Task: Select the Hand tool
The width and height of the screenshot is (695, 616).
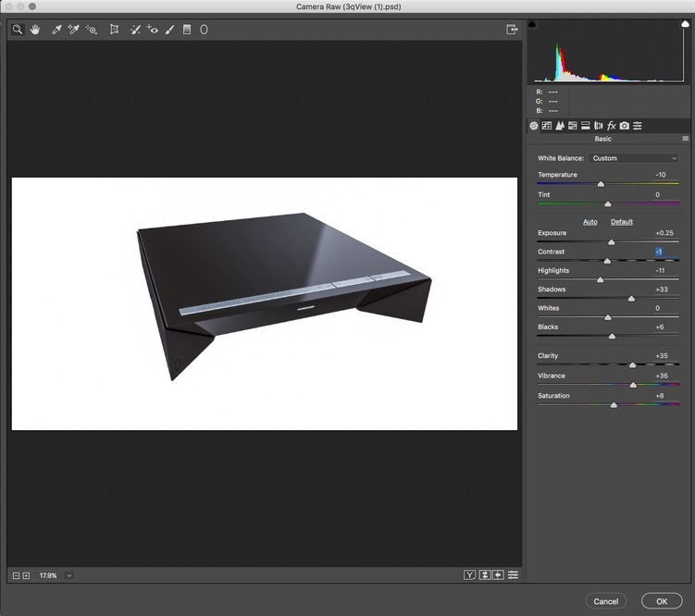Action: 35,30
